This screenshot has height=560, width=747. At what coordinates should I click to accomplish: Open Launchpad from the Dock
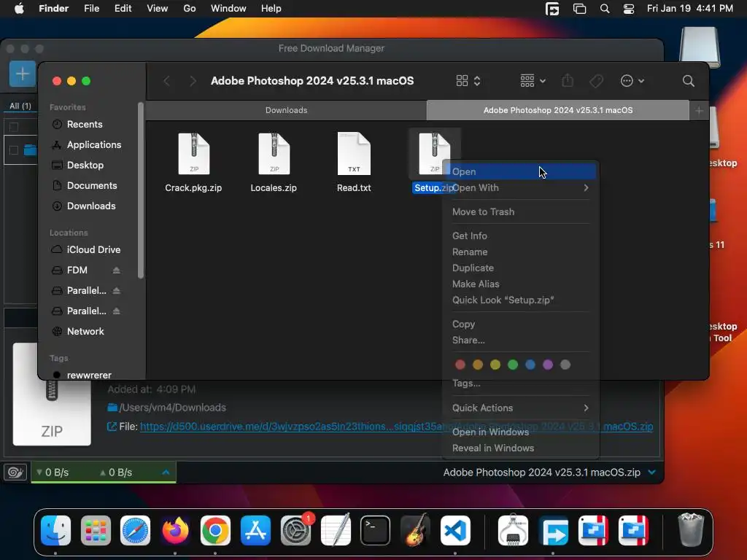pos(96,530)
